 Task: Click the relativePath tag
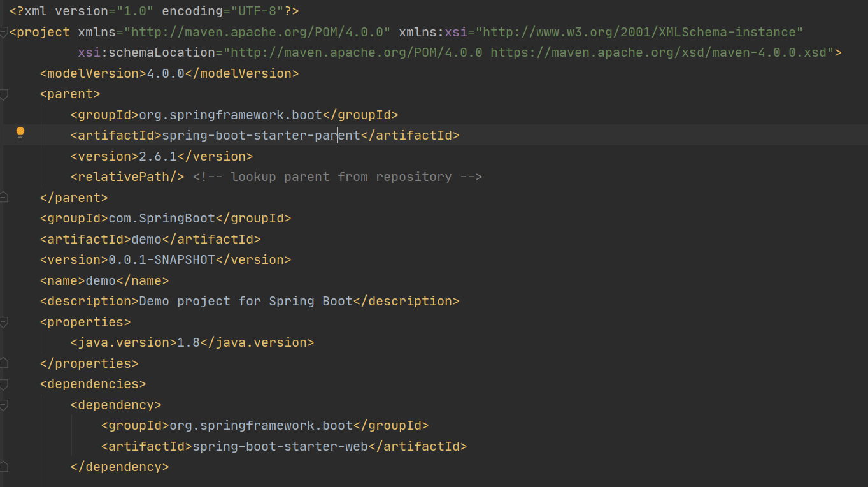(127, 177)
